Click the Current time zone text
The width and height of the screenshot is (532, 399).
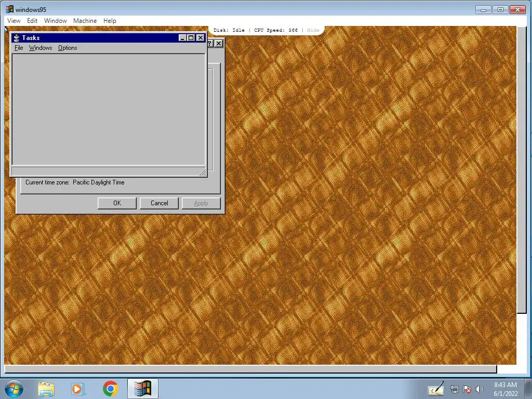point(75,182)
